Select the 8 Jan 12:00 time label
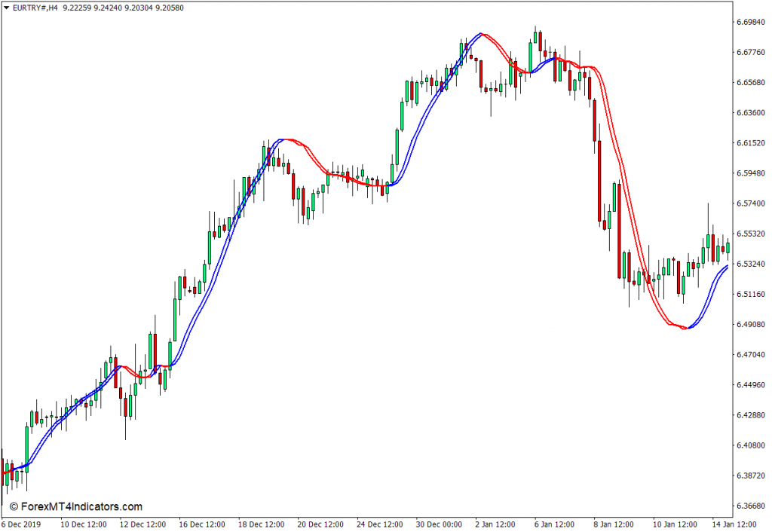The image size is (772, 532). [613, 524]
